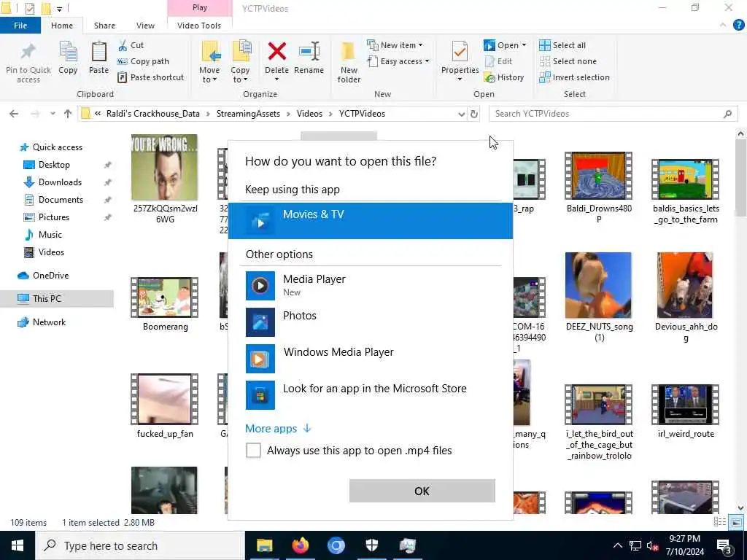This screenshot has height=560, width=747.
Task: Switch to the View tab
Action: click(145, 26)
